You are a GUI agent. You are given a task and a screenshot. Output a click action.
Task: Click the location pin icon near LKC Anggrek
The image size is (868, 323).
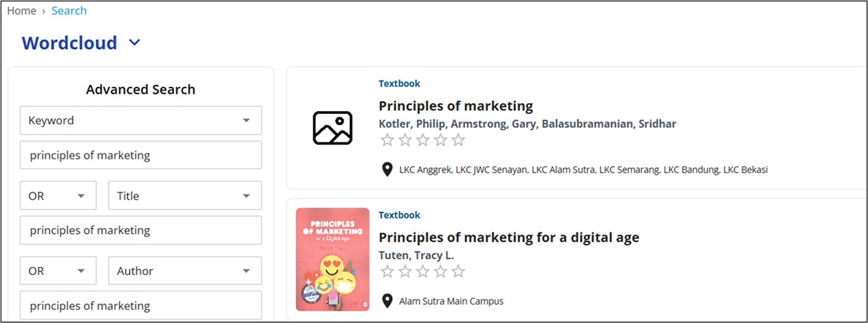[388, 170]
